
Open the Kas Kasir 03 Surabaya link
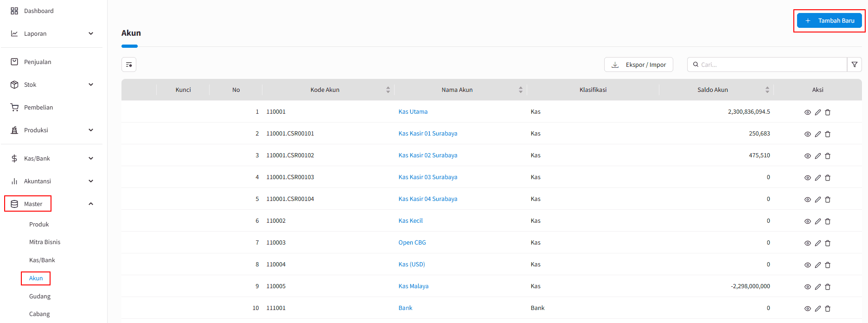(428, 177)
